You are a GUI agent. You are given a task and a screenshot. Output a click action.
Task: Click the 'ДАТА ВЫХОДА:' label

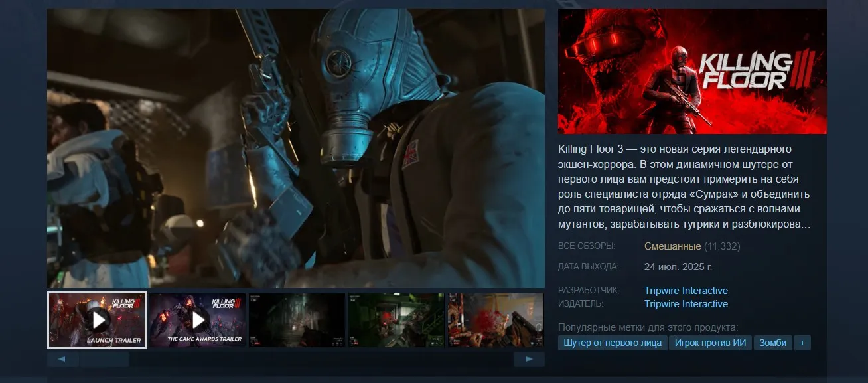pyautogui.click(x=588, y=267)
